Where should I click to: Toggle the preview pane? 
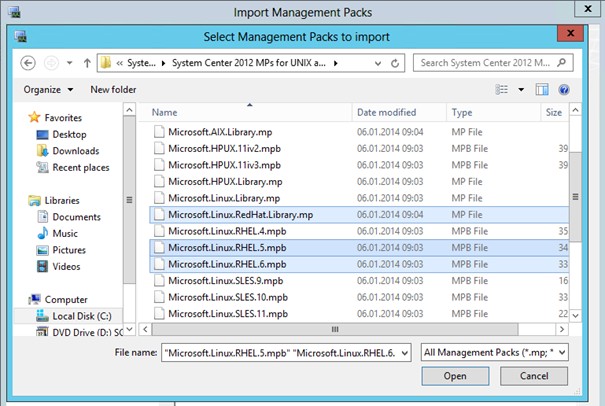(x=542, y=90)
